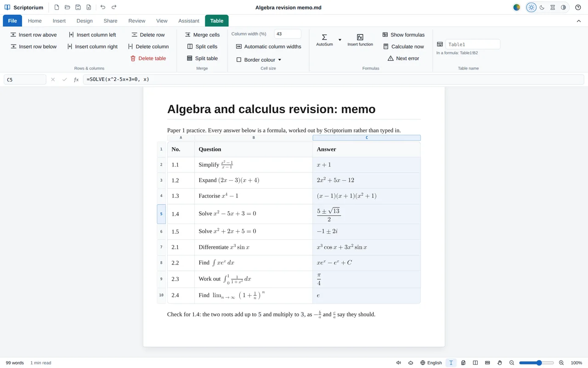Collapse the ribbon with the chevron
Screen dimensions: 588x368
(x=579, y=21)
